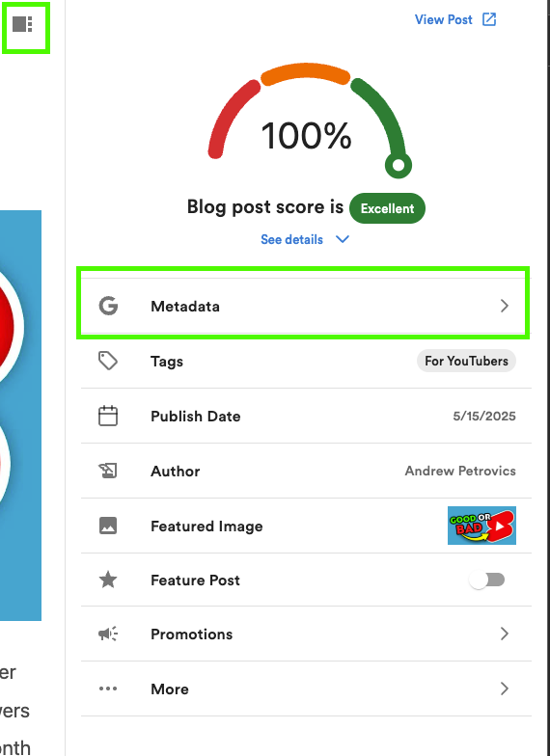Screen dimensions: 550x756
Task: Expand More row chevron
Action: (504, 688)
